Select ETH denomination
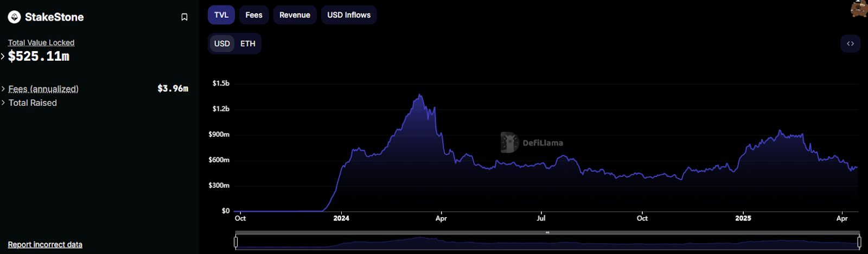 coord(248,43)
